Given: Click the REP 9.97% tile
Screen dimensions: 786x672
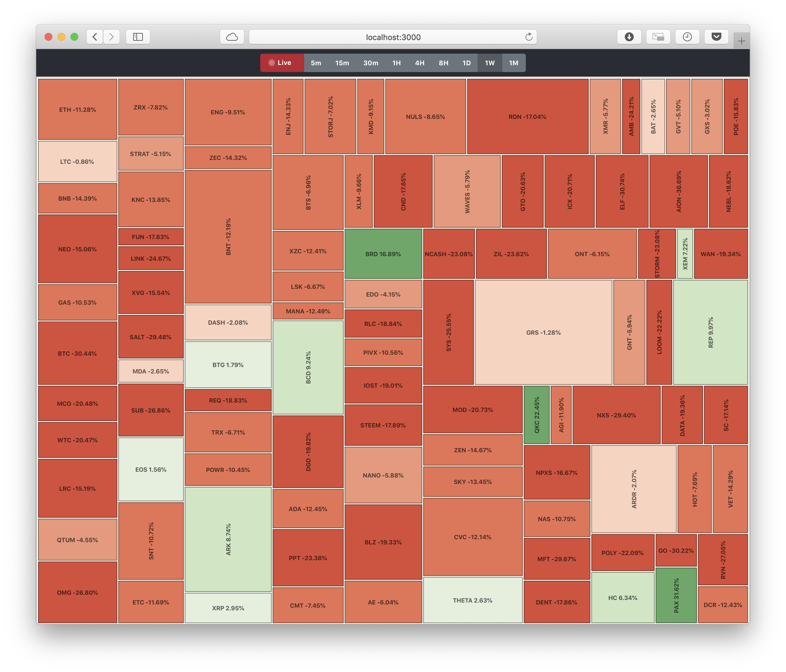Looking at the screenshot, I should click(710, 332).
